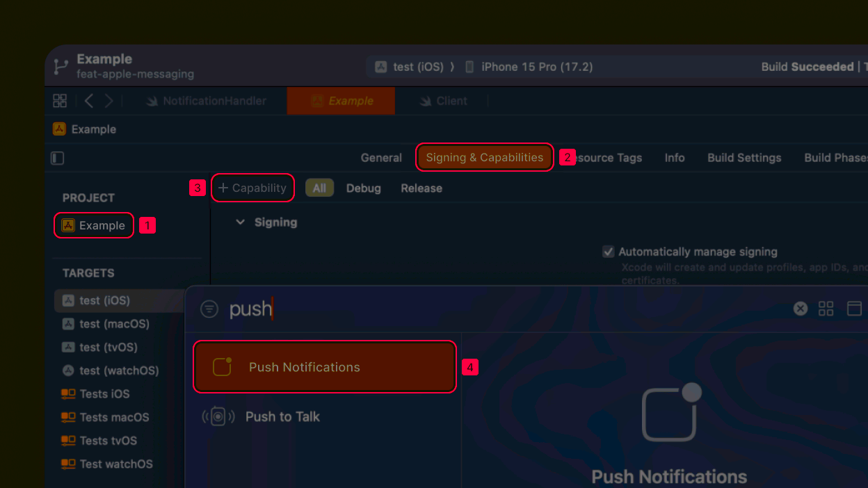Click the project overview grid icon
The height and width of the screenshot is (488, 868).
point(60,100)
